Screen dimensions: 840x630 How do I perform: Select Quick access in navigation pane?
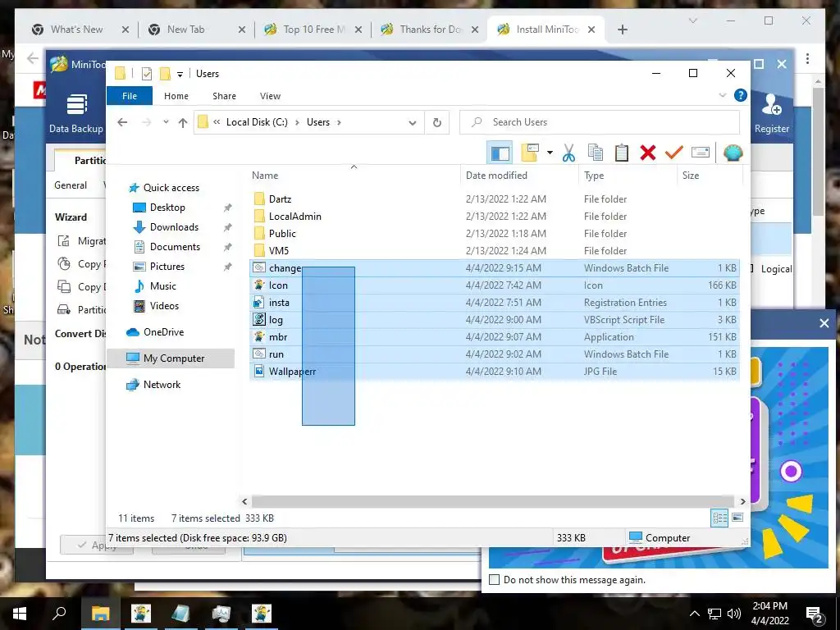click(x=171, y=188)
